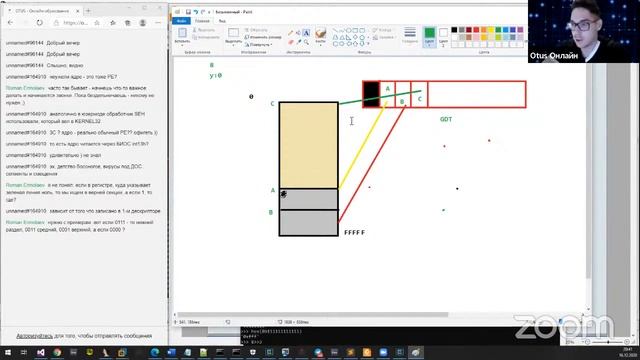
Task: Expand the Brushes dropdown arrow
Action: click(x=321, y=45)
